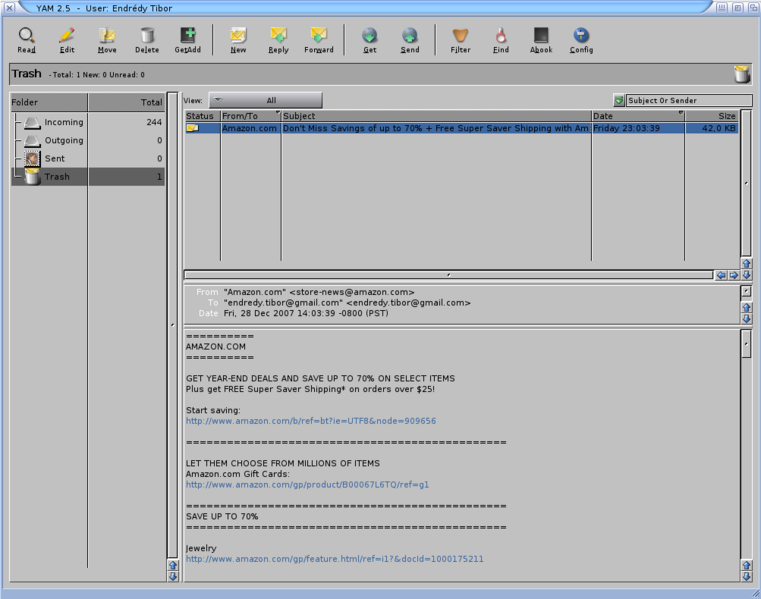Sort messages by Size column header
This screenshot has height=599, width=761.
(712, 116)
